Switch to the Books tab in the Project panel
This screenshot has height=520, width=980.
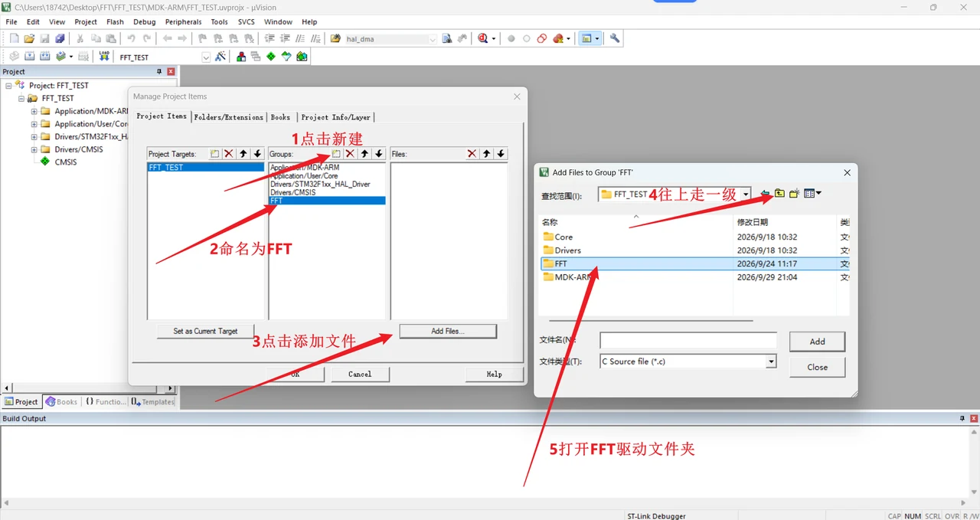pos(61,401)
